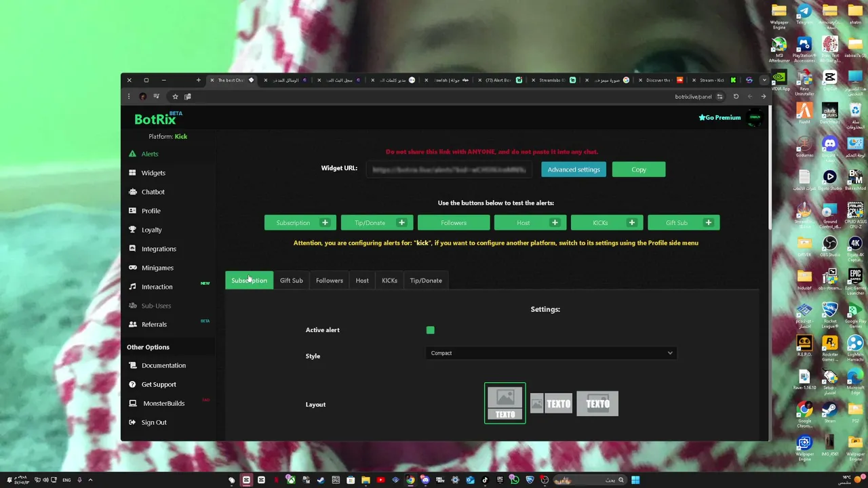Expand the plus on Gift Sub test button
The width and height of the screenshot is (868, 488).
(708, 223)
